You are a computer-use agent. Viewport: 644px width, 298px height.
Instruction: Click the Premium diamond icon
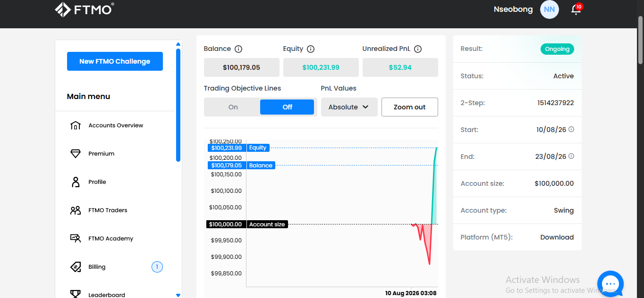76,154
